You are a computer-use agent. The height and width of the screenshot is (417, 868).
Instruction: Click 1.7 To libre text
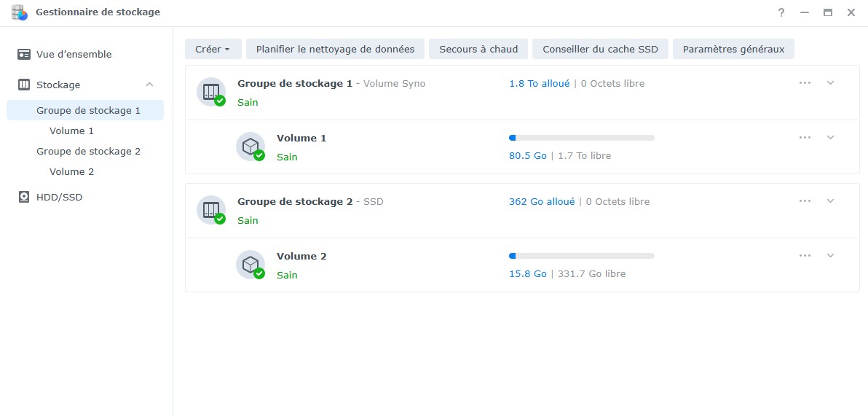coord(585,156)
